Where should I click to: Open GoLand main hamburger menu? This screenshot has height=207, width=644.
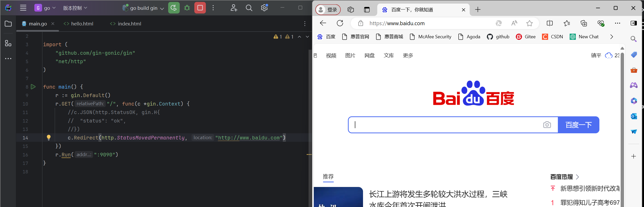click(x=23, y=8)
